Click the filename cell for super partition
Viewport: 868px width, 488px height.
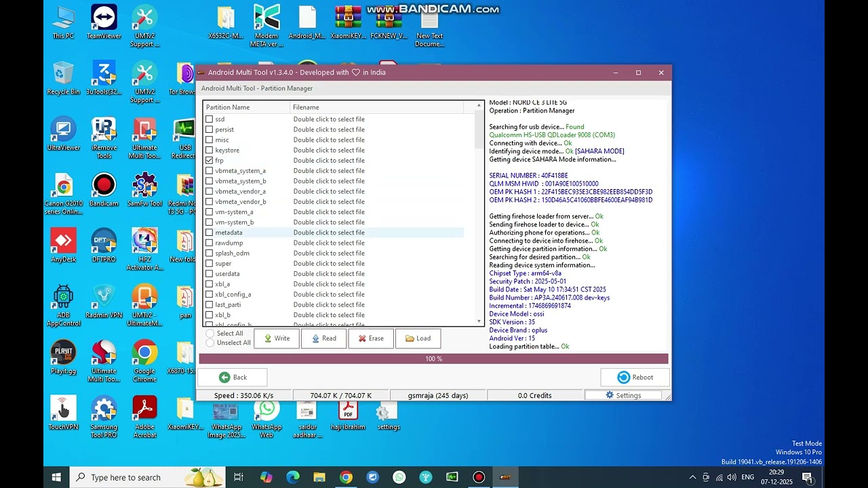click(x=329, y=264)
